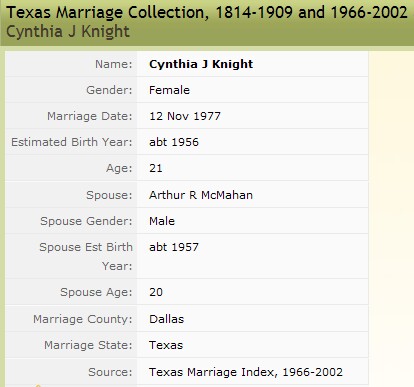414x387 pixels.
Task: Click the Marriage County field label
Action: pos(83,319)
